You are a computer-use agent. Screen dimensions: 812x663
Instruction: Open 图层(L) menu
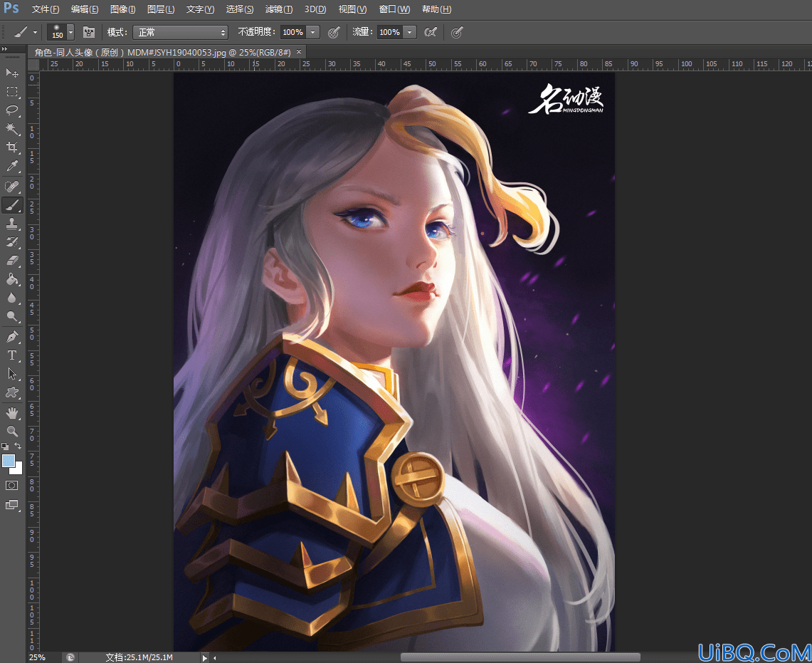[161, 9]
